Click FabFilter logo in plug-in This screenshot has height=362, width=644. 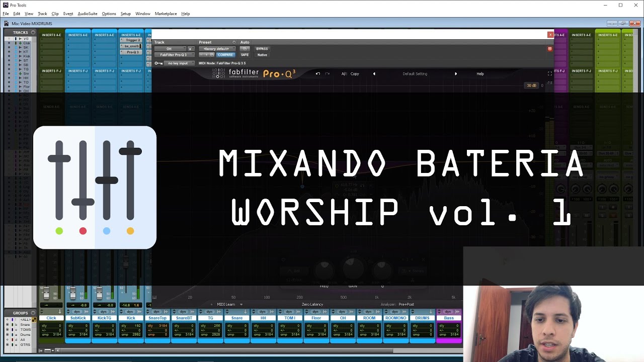(219, 74)
